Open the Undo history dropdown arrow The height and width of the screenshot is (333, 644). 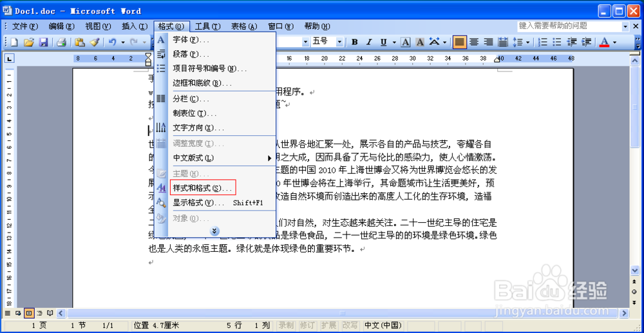click(123, 43)
